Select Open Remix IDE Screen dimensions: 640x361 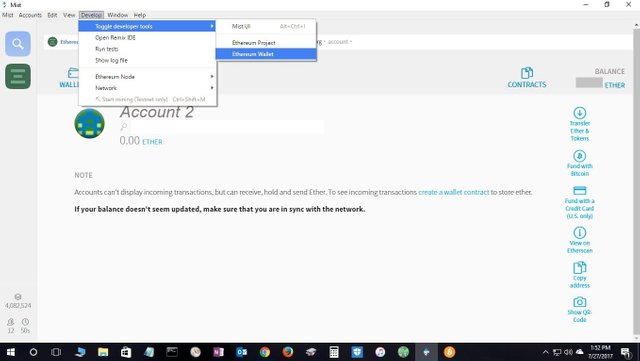click(147, 38)
